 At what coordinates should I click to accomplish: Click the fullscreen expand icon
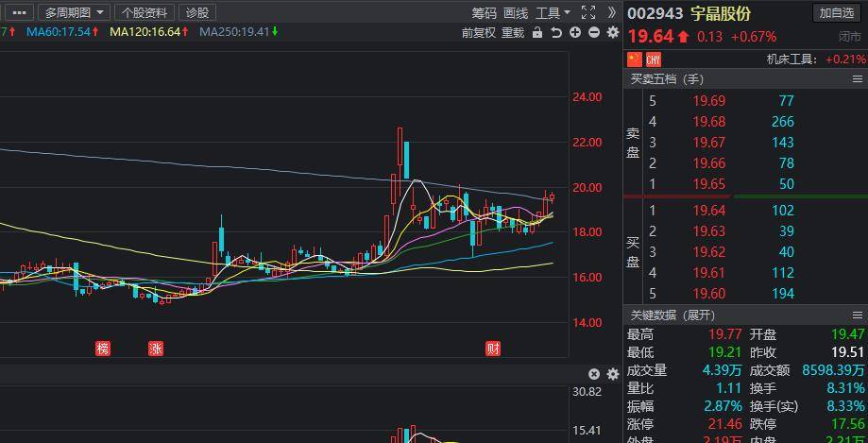pos(588,12)
